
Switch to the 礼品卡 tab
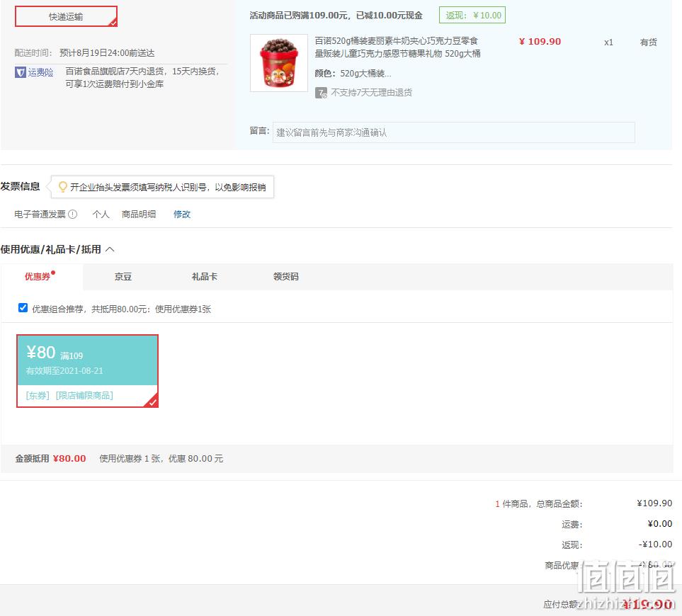click(x=205, y=276)
